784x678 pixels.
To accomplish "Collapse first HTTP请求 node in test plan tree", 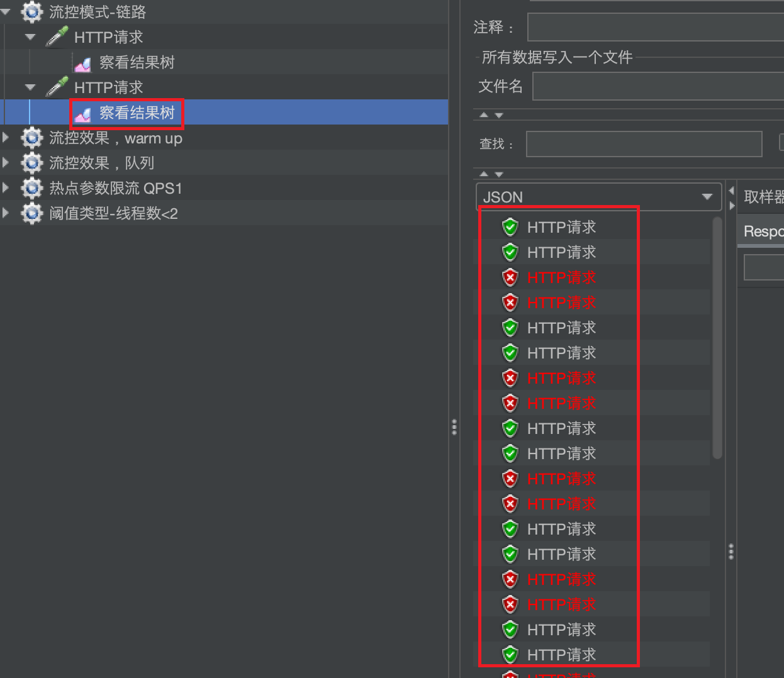I will pyautogui.click(x=30, y=37).
